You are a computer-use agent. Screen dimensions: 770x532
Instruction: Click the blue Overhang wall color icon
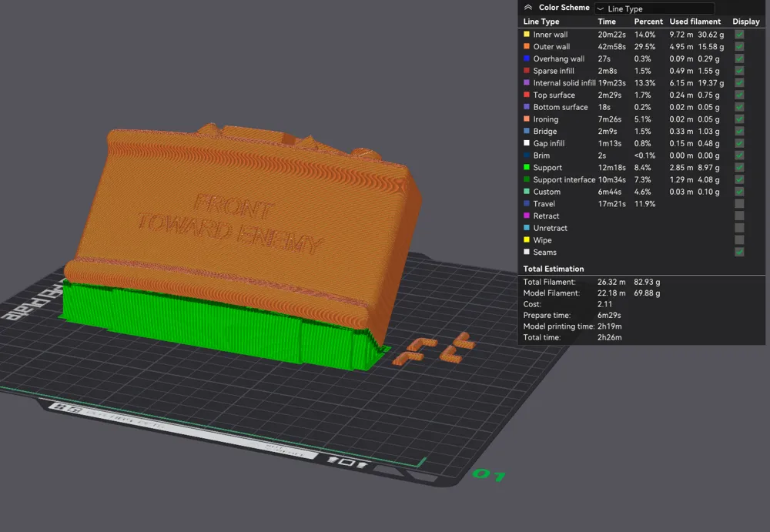click(527, 59)
